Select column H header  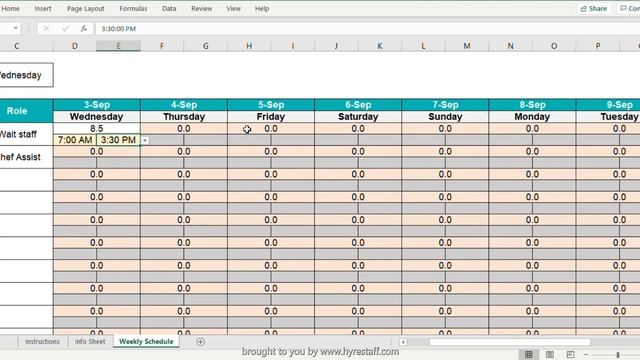coord(249,46)
